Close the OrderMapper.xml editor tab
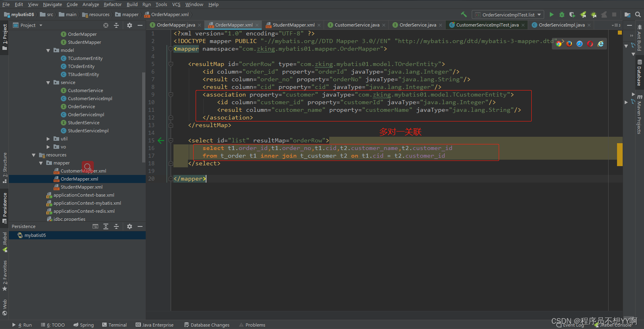The image size is (644, 329). (257, 25)
